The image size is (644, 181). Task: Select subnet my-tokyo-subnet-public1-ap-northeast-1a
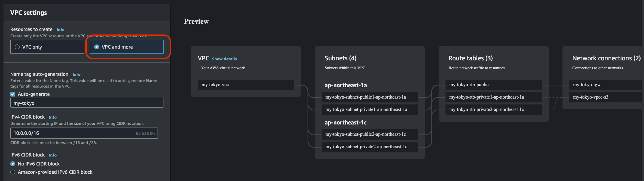tap(369, 97)
